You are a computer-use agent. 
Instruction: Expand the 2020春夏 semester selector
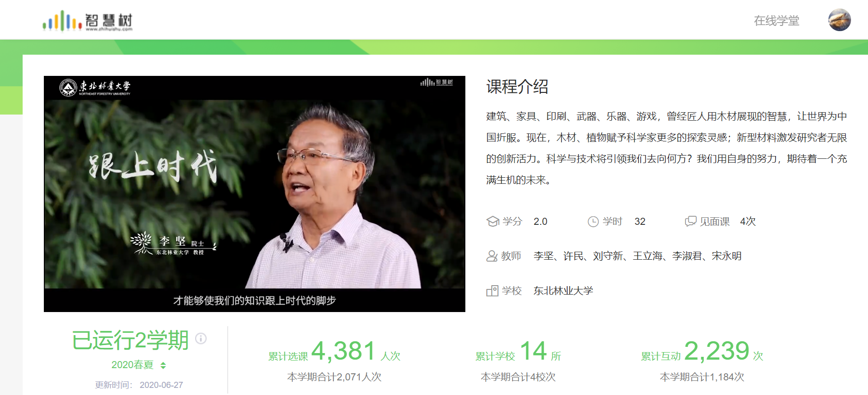[132, 365]
